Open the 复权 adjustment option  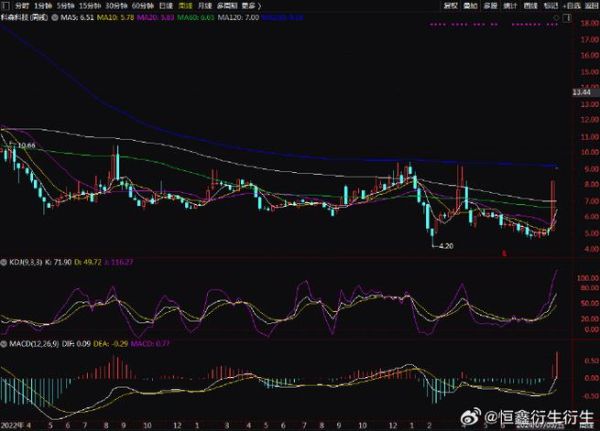451,6
